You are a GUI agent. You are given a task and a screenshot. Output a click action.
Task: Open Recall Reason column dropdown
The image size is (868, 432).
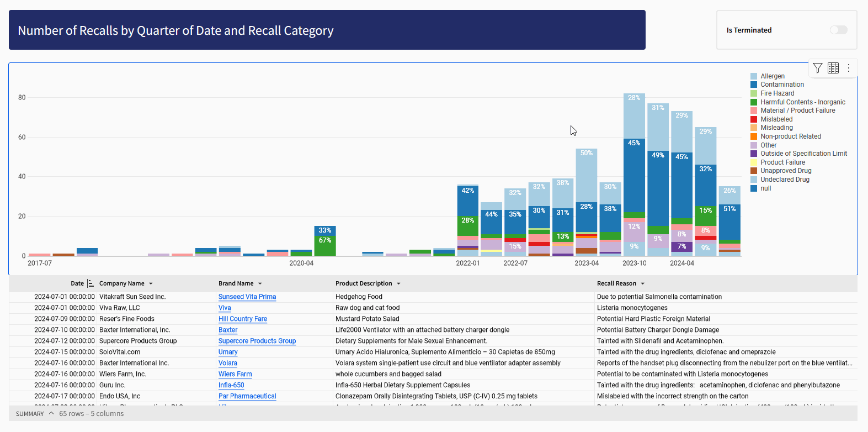(642, 284)
